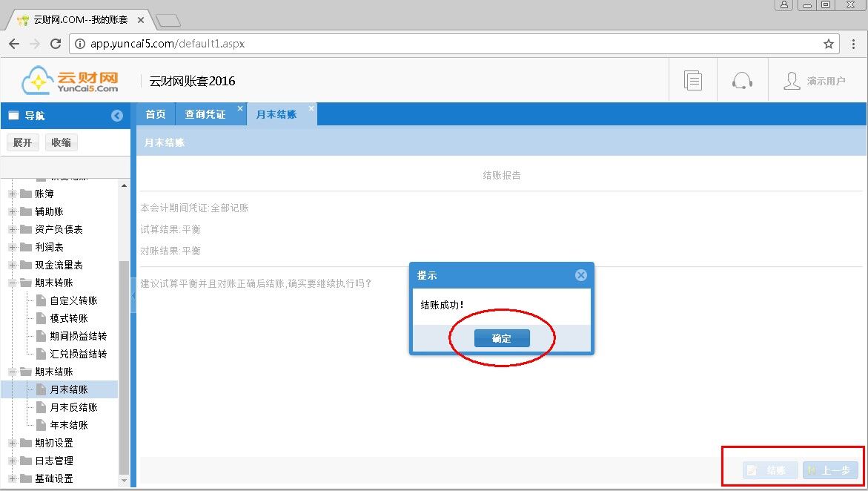Open the Chrome menu icon
The height and width of the screenshot is (491, 868).
click(x=853, y=44)
